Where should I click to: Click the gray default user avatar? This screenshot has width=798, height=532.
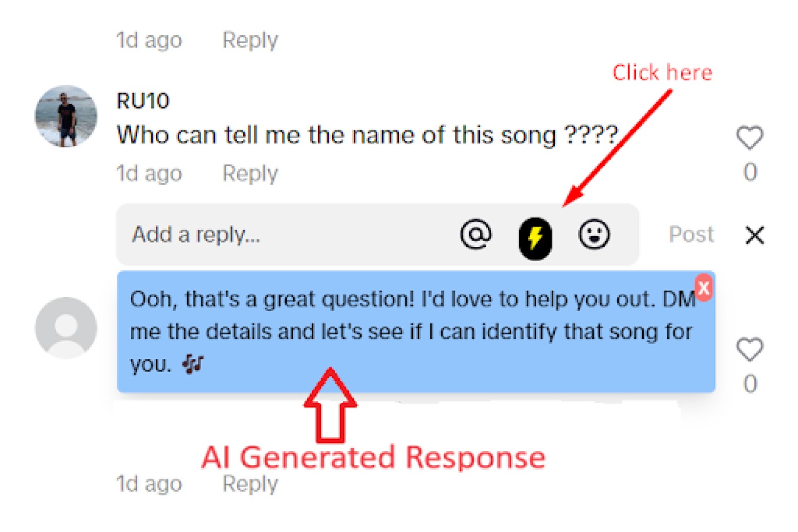[66, 328]
